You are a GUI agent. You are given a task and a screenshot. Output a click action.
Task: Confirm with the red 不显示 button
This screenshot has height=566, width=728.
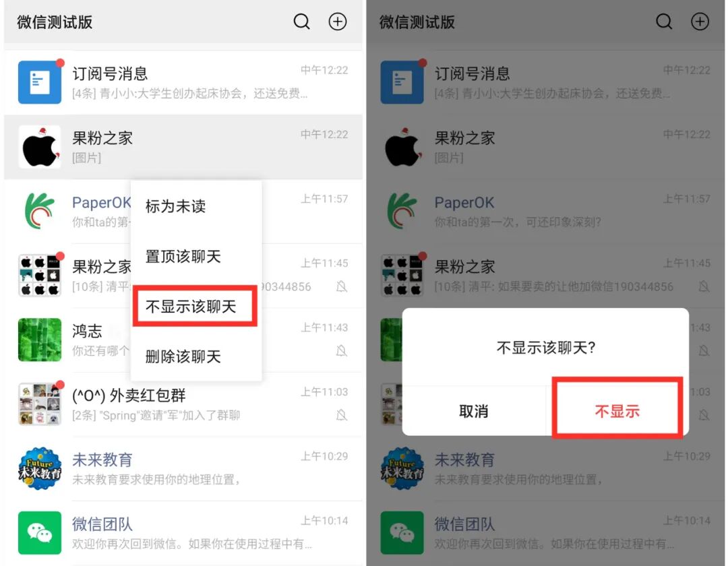[x=617, y=411]
